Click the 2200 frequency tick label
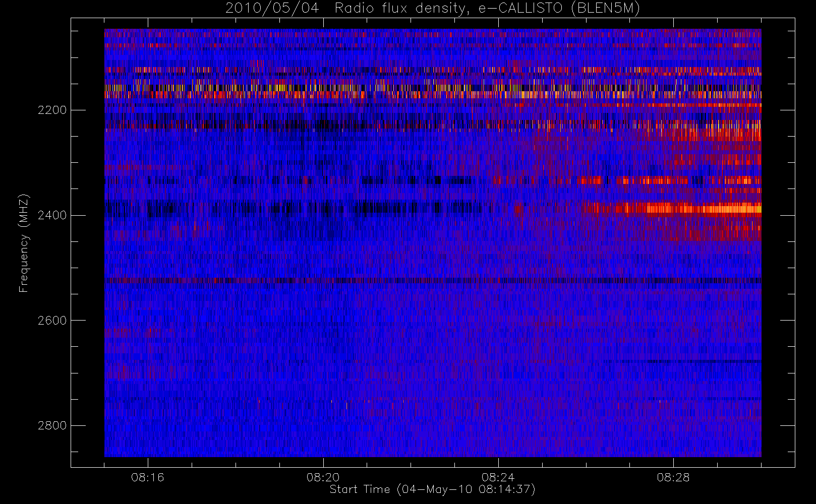The height and width of the screenshot is (504, 816). click(52, 110)
